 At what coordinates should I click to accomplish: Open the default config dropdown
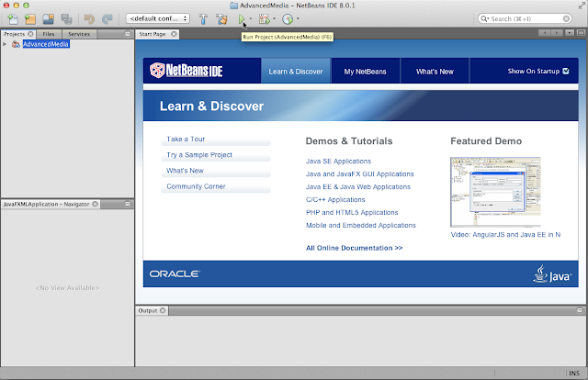coord(157,18)
